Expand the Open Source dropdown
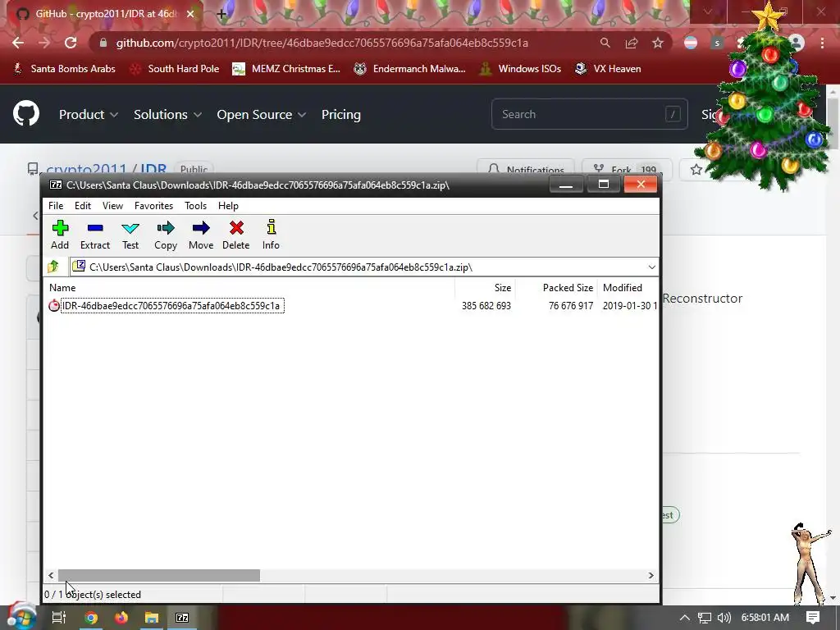Image resolution: width=840 pixels, height=630 pixels. [262, 115]
